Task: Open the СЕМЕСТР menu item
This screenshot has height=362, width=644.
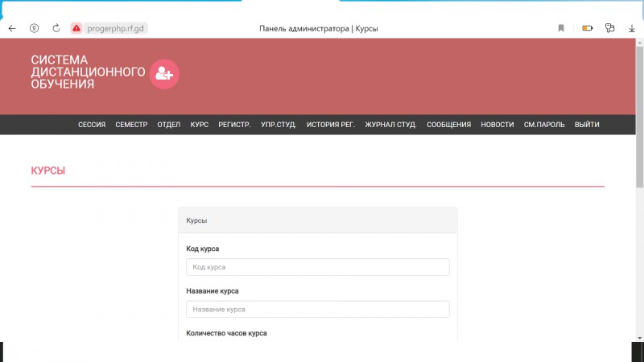Action: coord(131,125)
